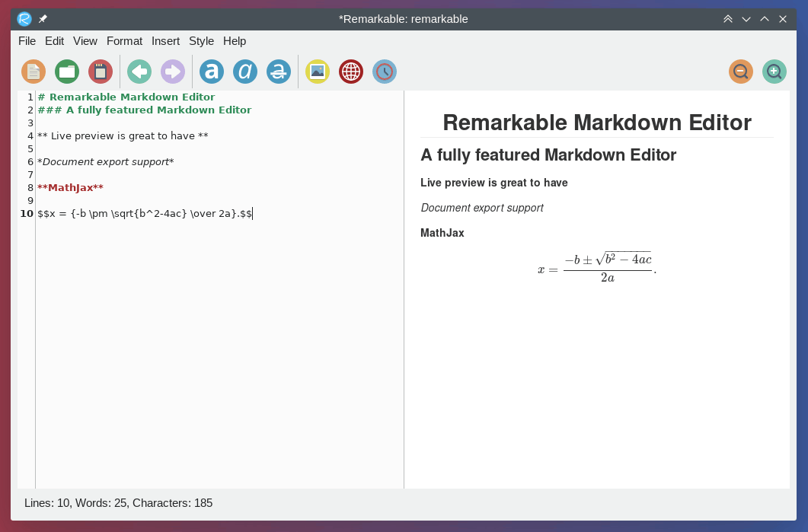Pin the window using the titlebar pin icon
Image resolution: width=808 pixels, height=532 pixels.
point(43,19)
